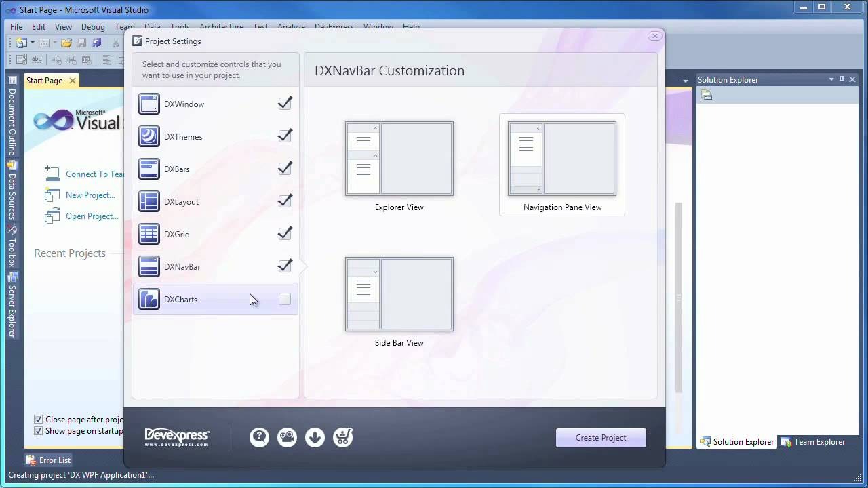The width and height of the screenshot is (868, 488).
Task: Uncheck the DXLayout checkbox
Action: pos(285,201)
